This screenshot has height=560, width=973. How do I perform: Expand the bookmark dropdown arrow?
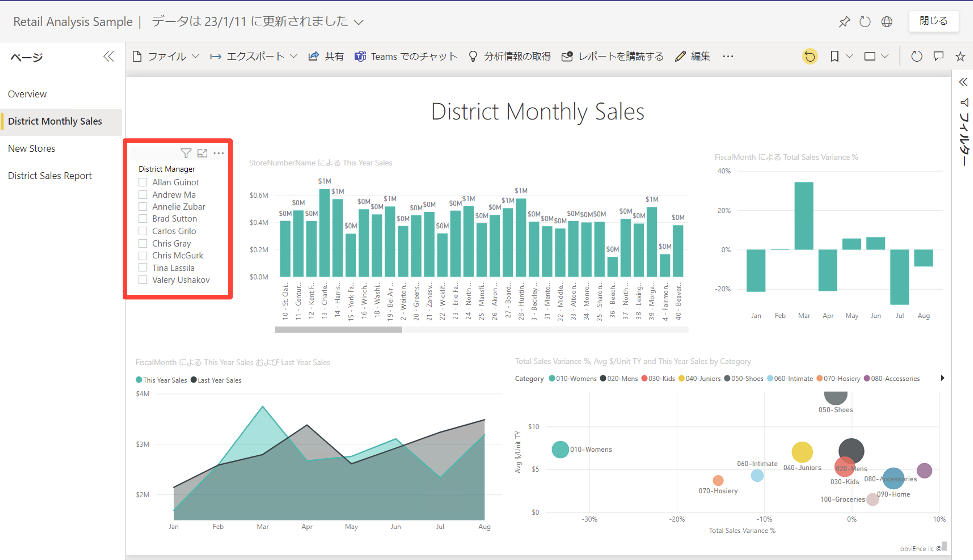(850, 56)
